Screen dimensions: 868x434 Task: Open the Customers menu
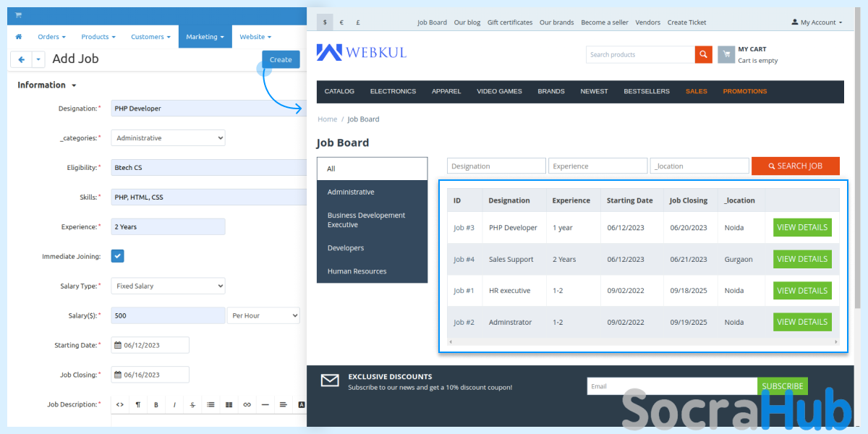point(150,37)
